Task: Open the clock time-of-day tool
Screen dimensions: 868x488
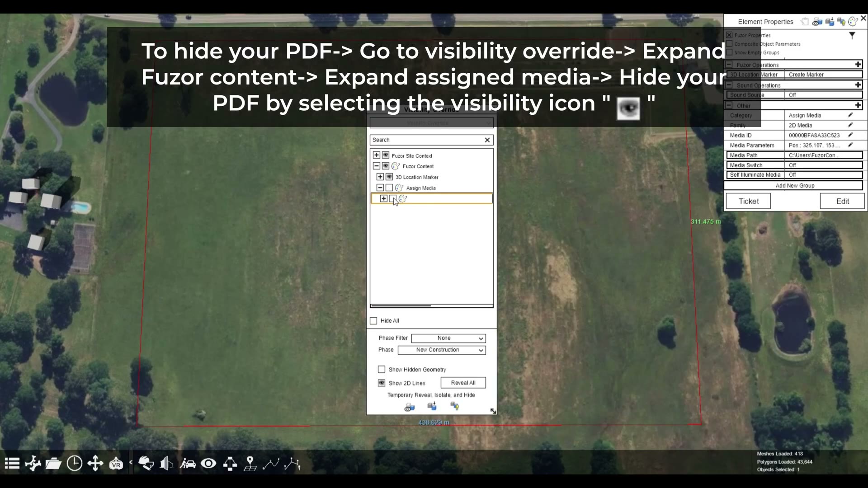Action: 75,464
